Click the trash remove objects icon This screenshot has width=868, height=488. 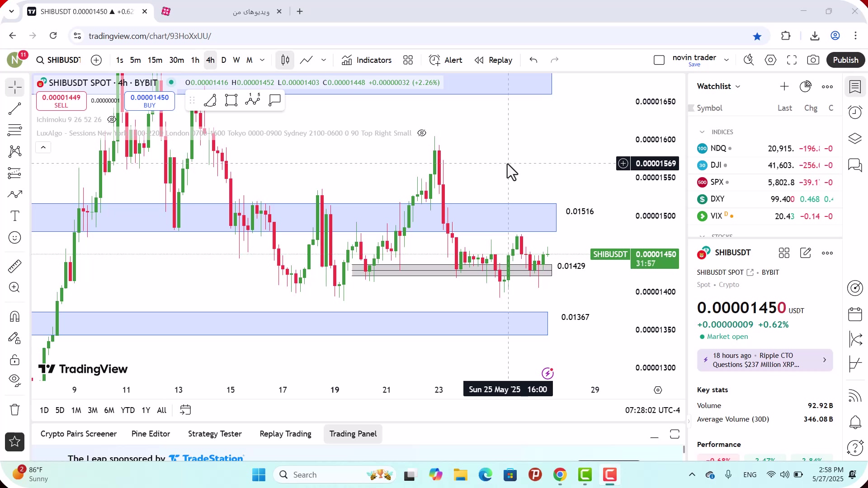click(15, 410)
